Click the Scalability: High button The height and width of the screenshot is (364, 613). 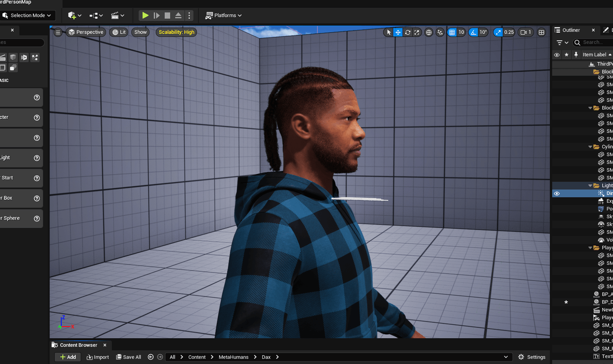[x=176, y=32]
